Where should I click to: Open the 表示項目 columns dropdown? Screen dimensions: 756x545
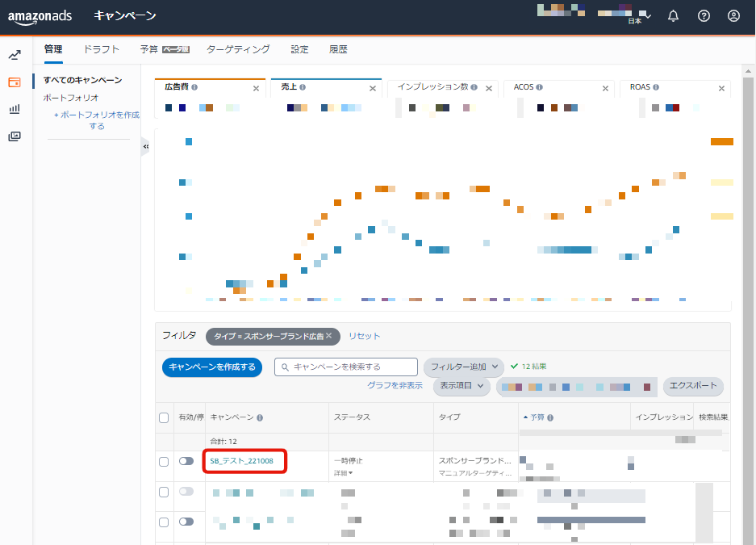click(462, 387)
